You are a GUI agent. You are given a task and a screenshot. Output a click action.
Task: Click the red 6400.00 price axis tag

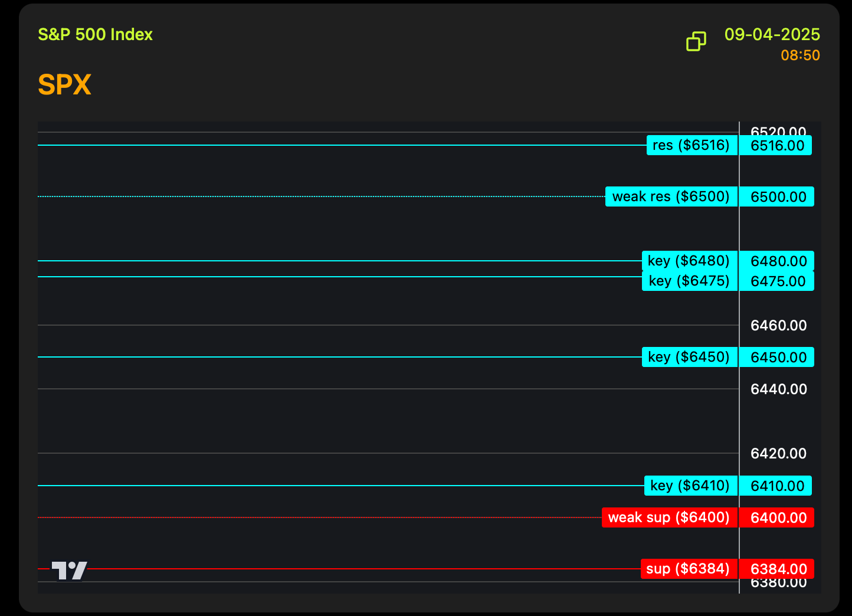click(x=777, y=517)
